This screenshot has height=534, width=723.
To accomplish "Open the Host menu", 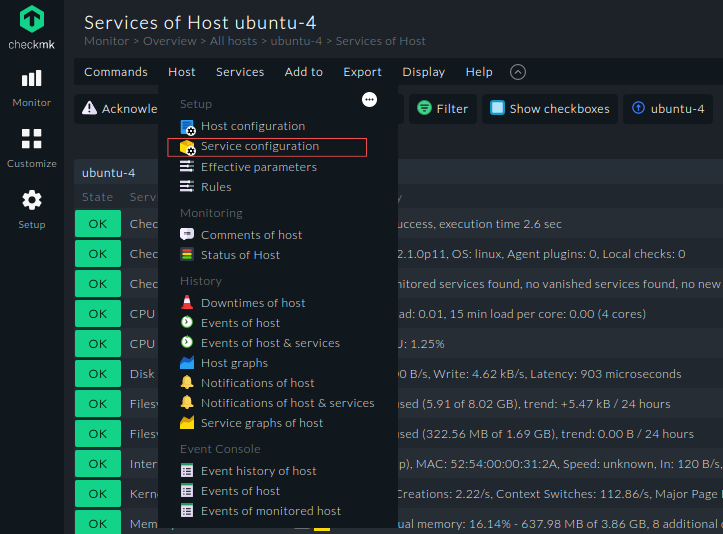I will 182,72.
